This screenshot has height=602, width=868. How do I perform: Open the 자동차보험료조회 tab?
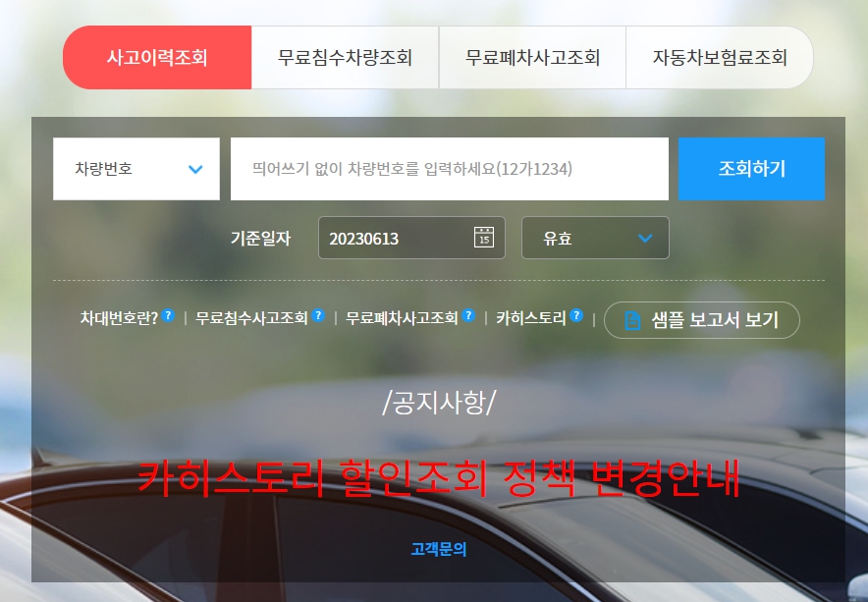click(719, 58)
